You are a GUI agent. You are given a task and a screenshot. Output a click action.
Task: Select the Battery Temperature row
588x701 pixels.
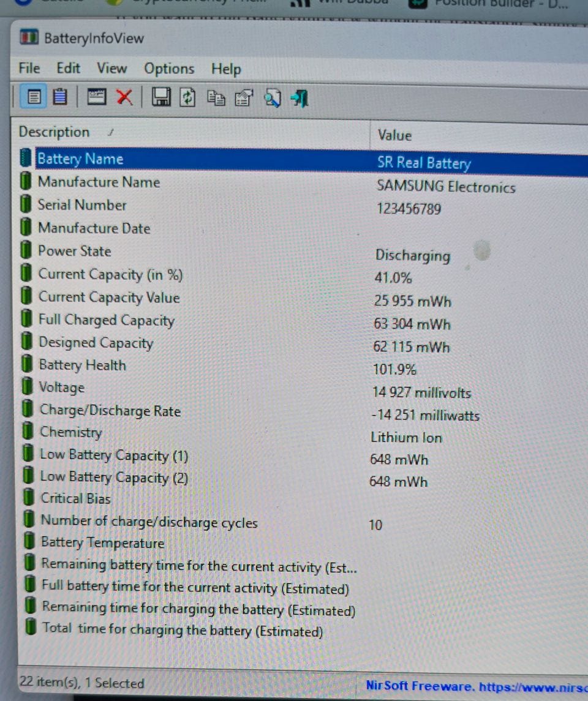coord(103,542)
